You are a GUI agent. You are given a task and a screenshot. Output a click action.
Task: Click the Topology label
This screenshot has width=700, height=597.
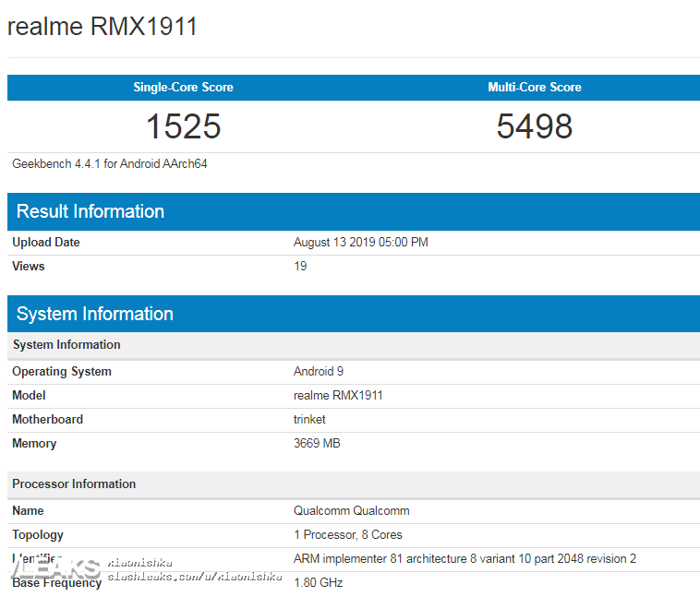(38, 535)
